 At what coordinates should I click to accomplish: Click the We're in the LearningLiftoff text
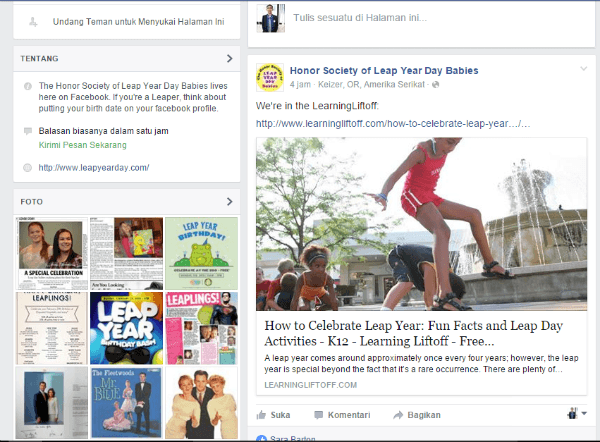click(317, 106)
